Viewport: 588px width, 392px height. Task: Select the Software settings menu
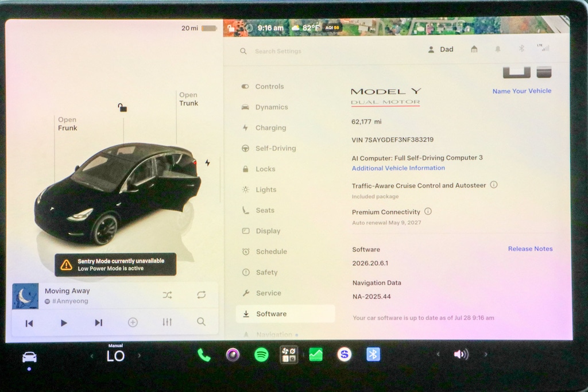click(x=285, y=314)
